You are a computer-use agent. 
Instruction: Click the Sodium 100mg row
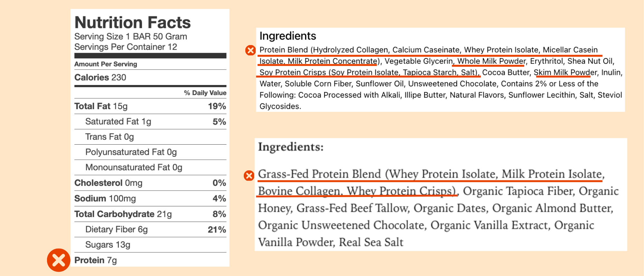coord(150,198)
